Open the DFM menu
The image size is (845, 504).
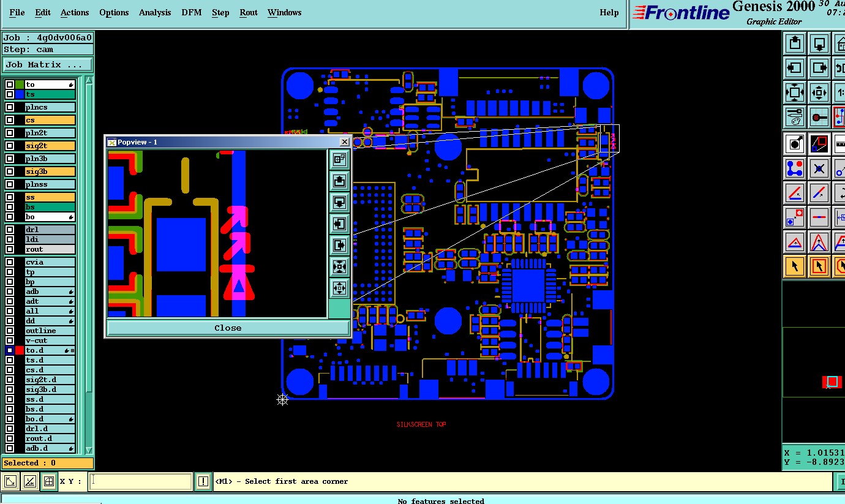tap(192, 12)
